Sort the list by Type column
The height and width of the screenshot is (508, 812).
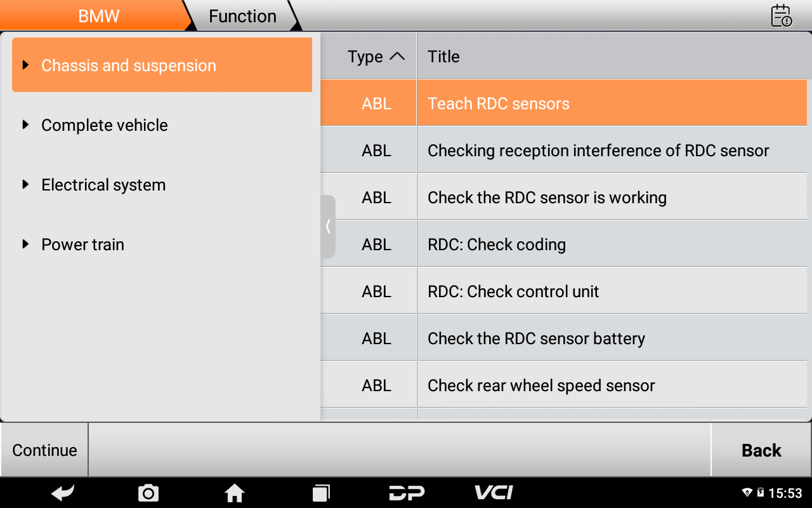[376, 57]
